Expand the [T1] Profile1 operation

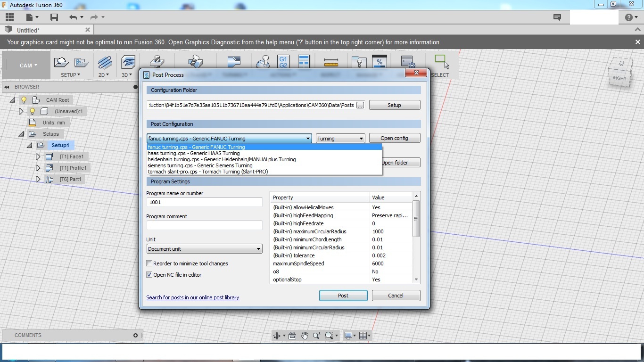click(x=38, y=168)
